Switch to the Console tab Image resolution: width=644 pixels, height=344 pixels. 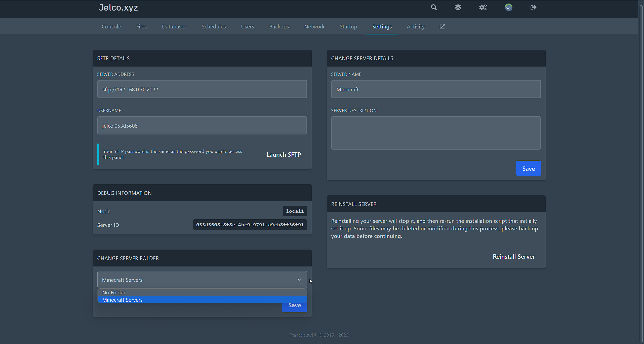pos(111,27)
